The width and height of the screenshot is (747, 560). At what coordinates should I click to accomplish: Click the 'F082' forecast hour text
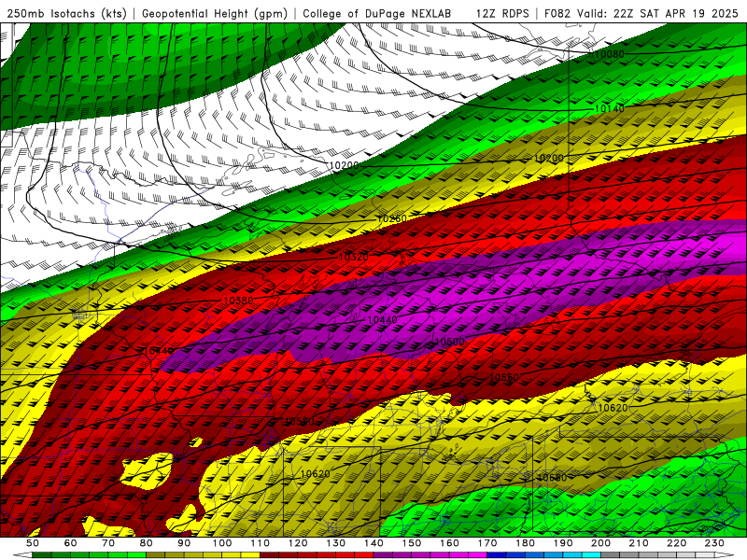(x=557, y=14)
